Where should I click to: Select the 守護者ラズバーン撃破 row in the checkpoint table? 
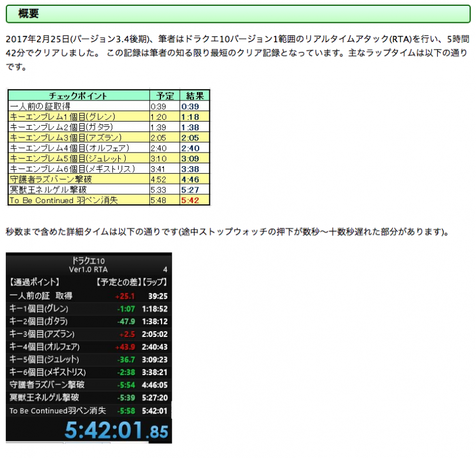coord(51,179)
